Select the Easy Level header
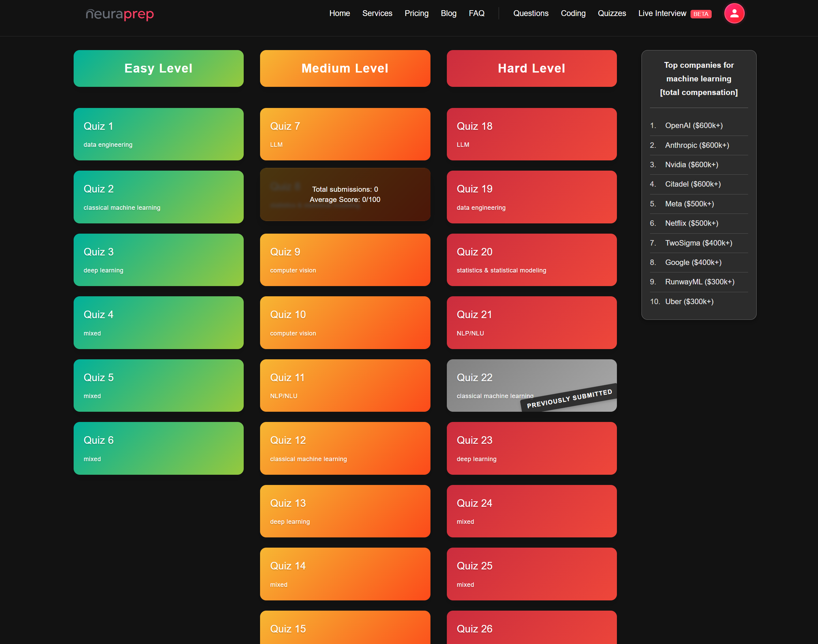The width and height of the screenshot is (818, 644). tap(158, 68)
